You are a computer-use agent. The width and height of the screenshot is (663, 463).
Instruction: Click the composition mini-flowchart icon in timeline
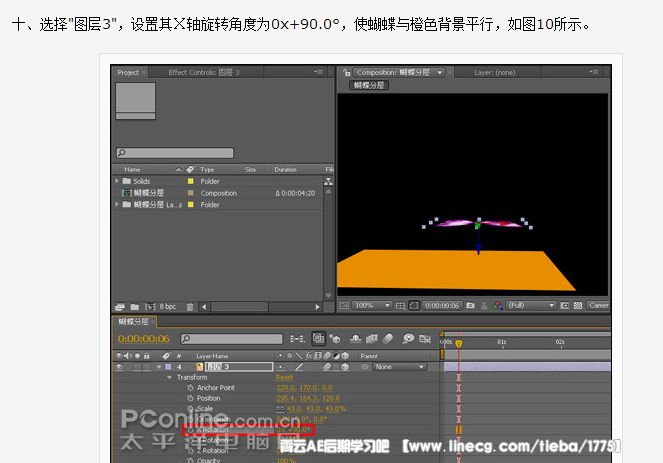297,339
